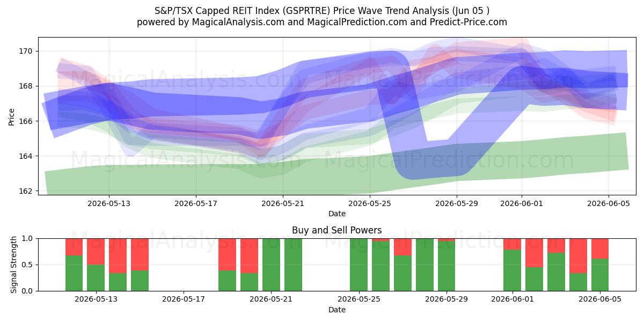Image resolution: width=644 pixels, height=322 pixels.
Task: Click the 'powered by MagicalAnalysis.com' subtitle line
Action: (x=322, y=22)
